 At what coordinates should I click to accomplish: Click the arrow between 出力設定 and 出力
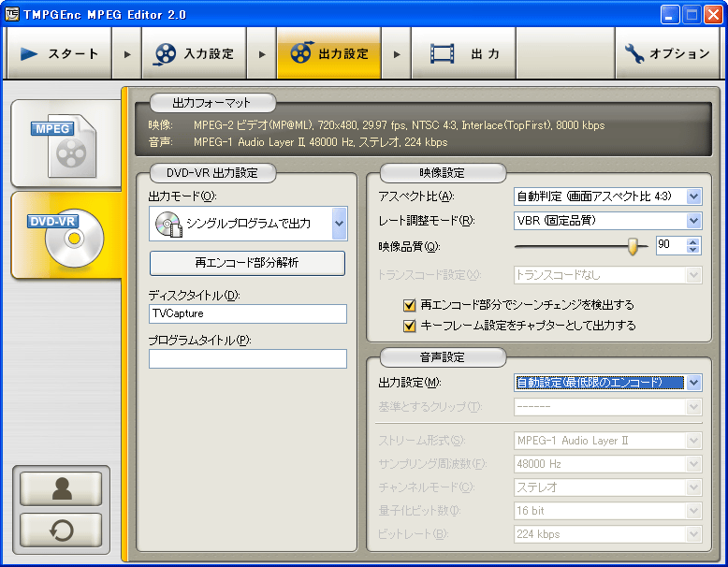(397, 54)
